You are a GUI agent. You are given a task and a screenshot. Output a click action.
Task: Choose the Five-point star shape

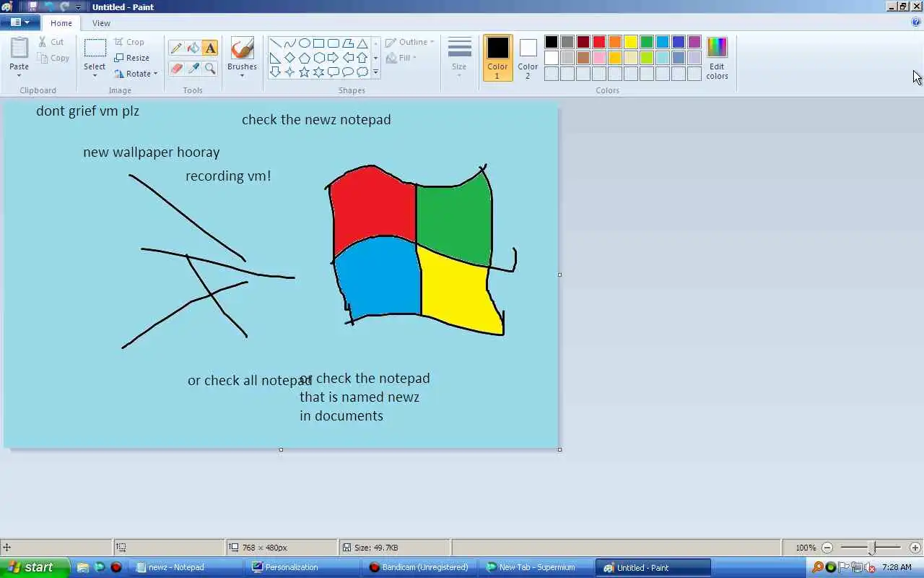pyautogui.click(x=304, y=72)
